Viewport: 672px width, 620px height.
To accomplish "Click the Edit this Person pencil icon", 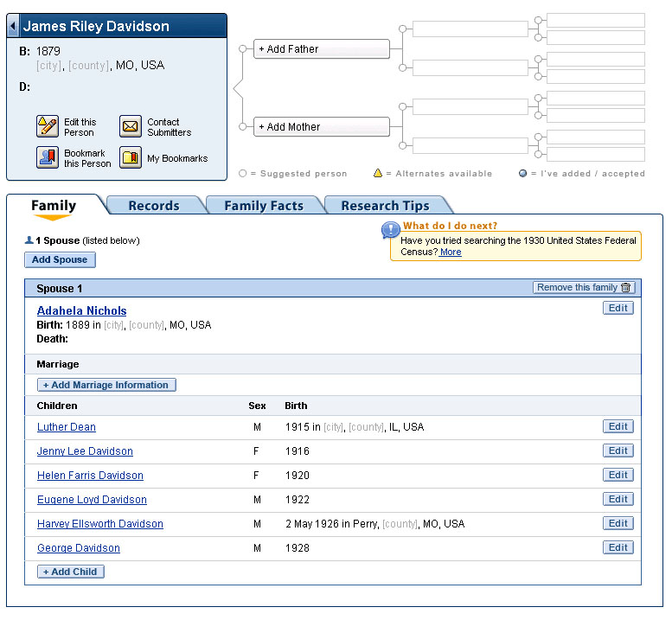I will [x=48, y=127].
